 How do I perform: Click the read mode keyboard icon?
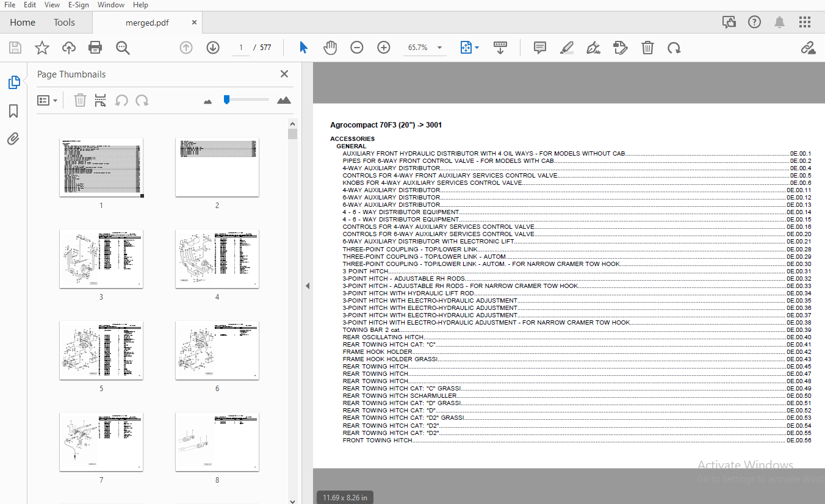(500, 48)
